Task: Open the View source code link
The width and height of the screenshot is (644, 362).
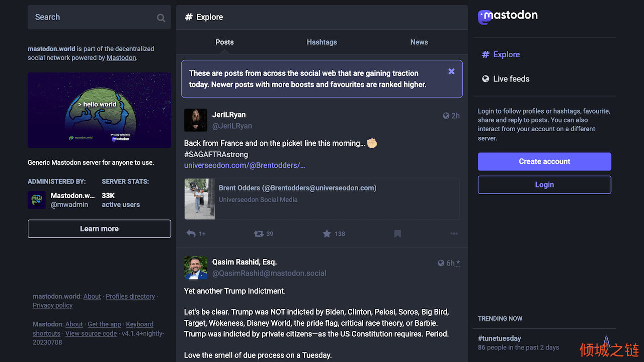Action: coord(91,333)
